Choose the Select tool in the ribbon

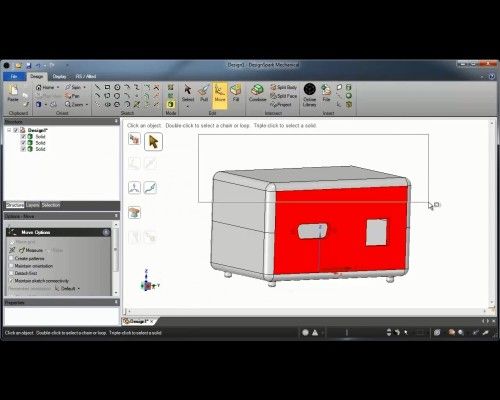pyautogui.click(x=188, y=93)
